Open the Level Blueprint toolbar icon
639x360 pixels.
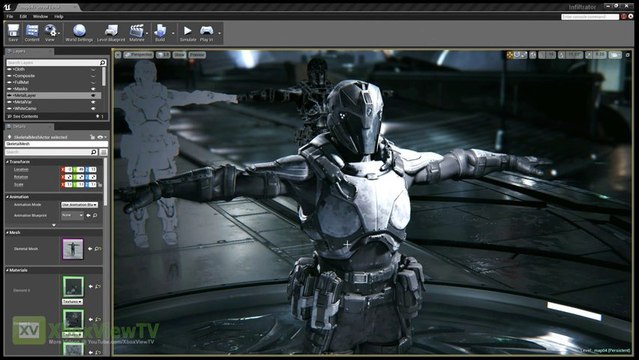click(x=111, y=31)
